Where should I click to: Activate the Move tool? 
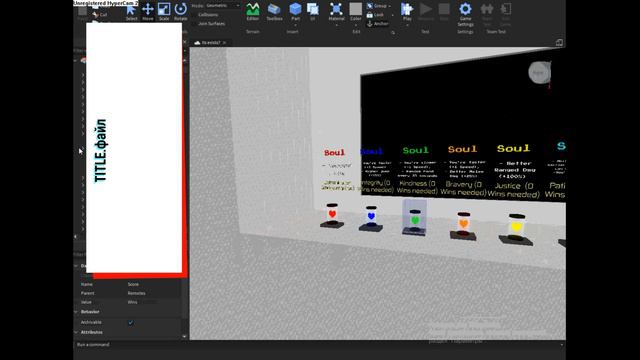pyautogui.click(x=148, y=12)
